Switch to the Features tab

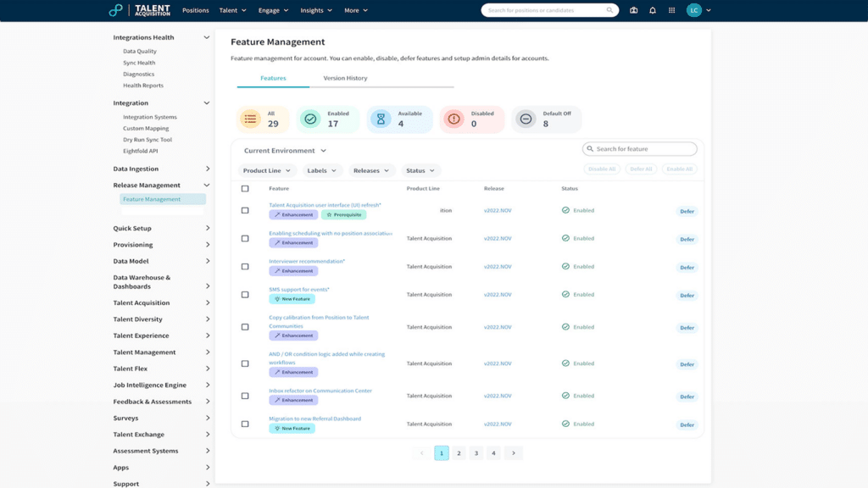(x=273, y=78)
